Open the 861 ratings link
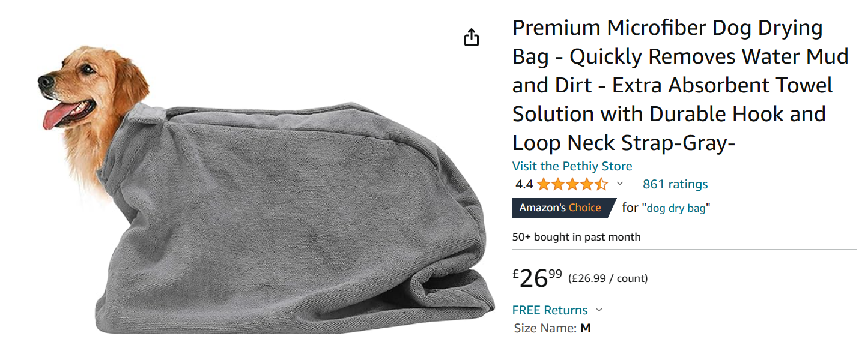The height and width of the screenshot is (342, 868). click(x=675, y=184)
